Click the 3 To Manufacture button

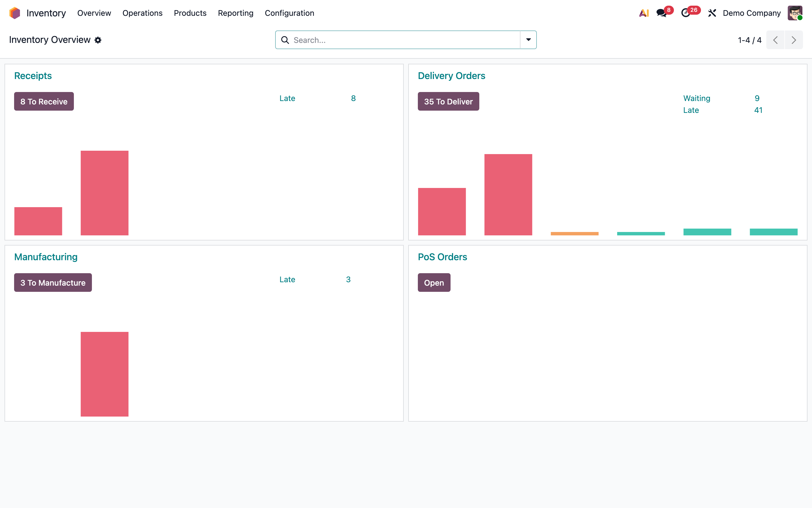(x=53, y=283)
